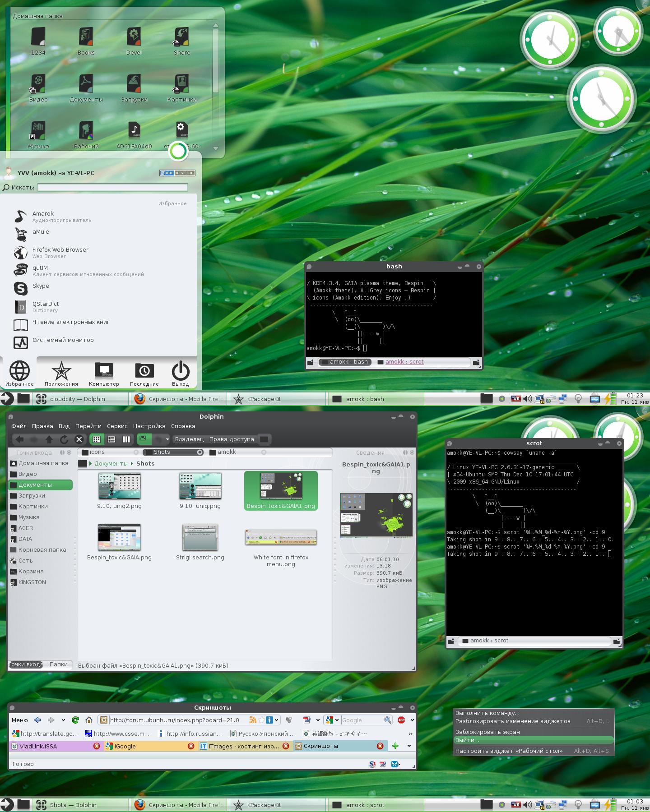This screenshot has width=650, height=812.
Task: Toggle the US keyboard layout flag in the 01:23 panel
Action: tap(515, 399)
